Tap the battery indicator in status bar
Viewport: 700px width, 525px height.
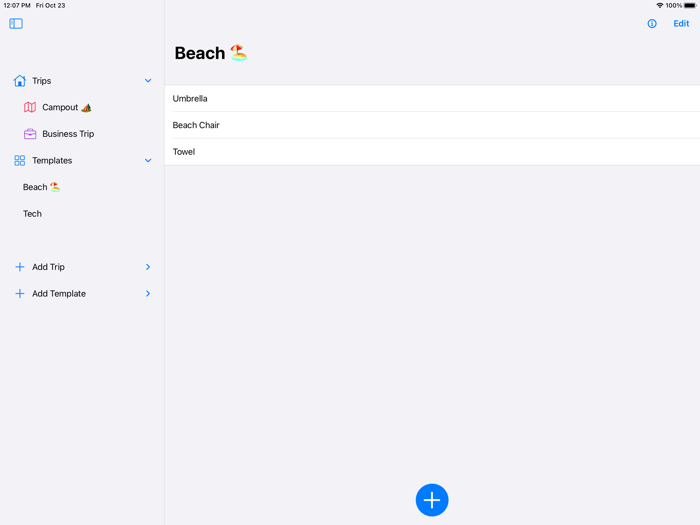pos(690,5)
